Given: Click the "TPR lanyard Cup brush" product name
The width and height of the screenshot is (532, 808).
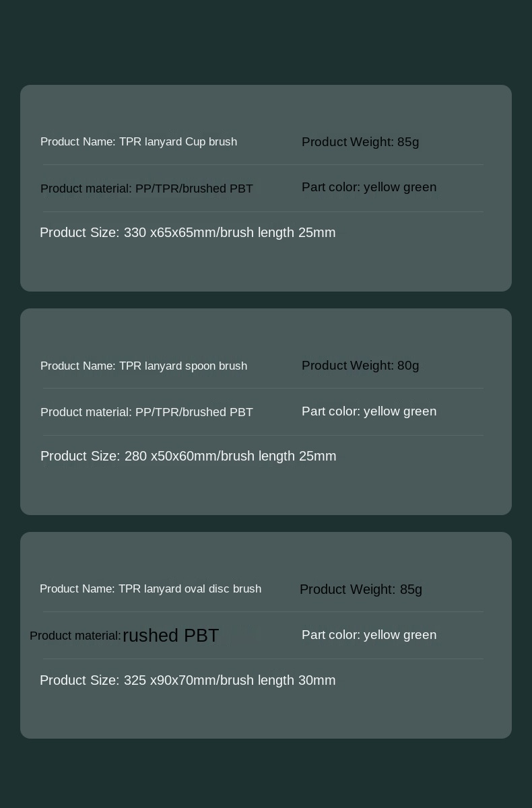Looking at the screenshot, I should click(x=139, y=142).
